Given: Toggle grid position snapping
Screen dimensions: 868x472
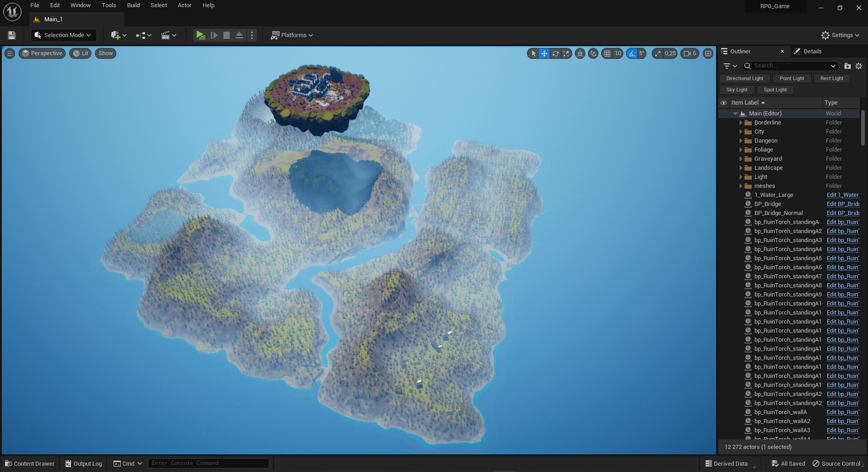Looking at the screenshot, I should click(607, 53).
